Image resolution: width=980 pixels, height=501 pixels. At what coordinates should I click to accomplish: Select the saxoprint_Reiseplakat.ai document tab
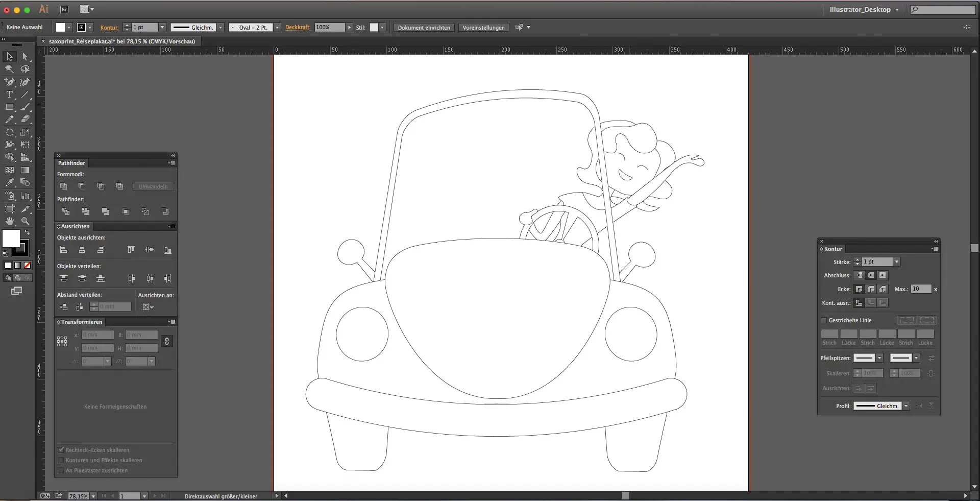click(x=121, y=41)
